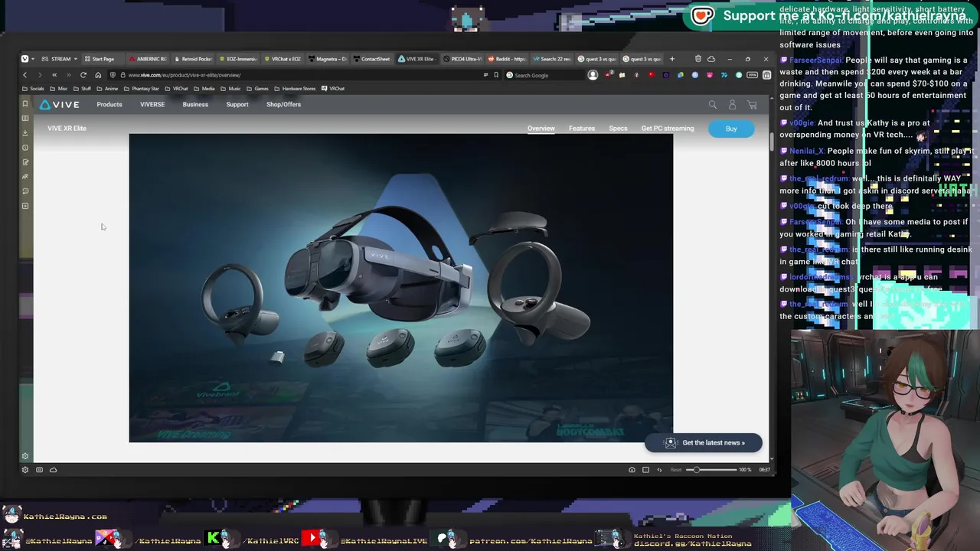Open Get PC streaming link

pyautogui.click(x=668, y=129)
